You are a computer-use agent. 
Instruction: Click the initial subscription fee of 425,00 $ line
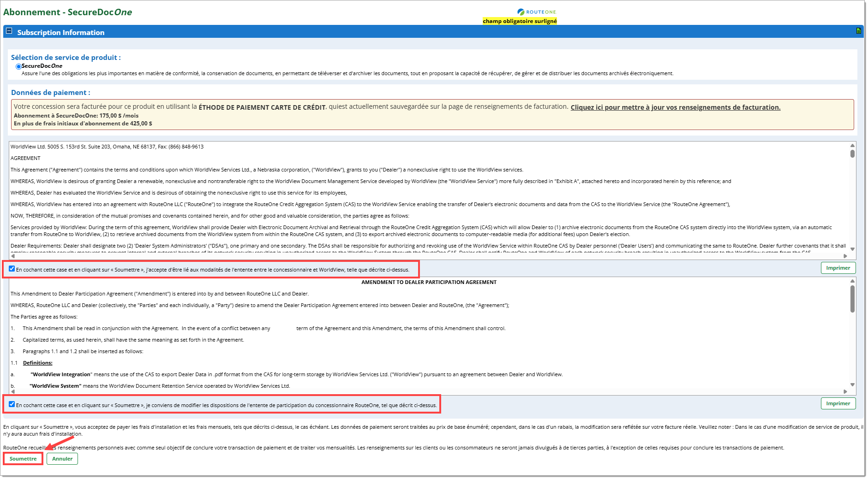pos(83,124)
